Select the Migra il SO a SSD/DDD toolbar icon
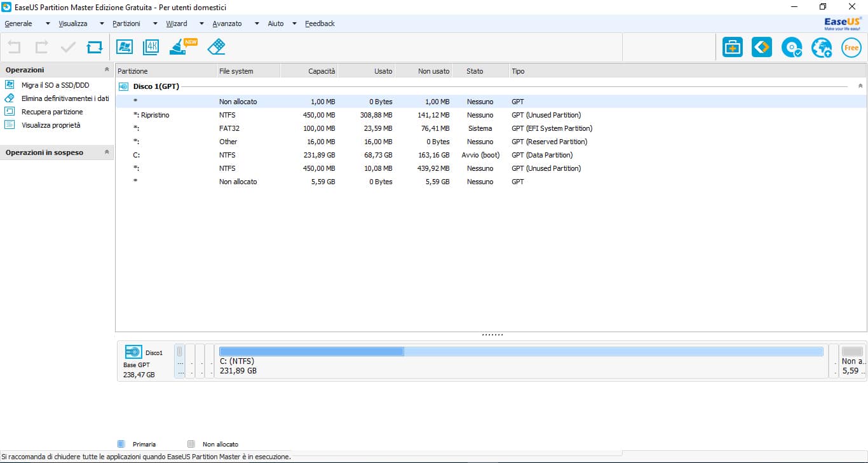This screenshot has width=868, height=463. [125, 46]
